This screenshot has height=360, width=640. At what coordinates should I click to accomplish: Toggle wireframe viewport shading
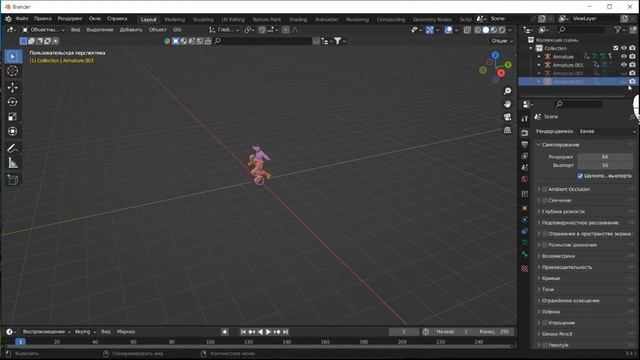478,30
